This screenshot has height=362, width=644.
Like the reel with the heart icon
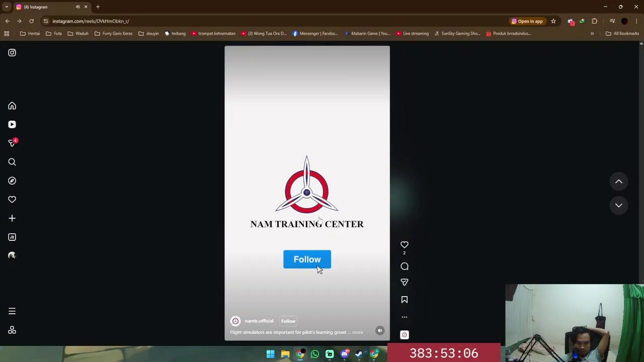405,245
